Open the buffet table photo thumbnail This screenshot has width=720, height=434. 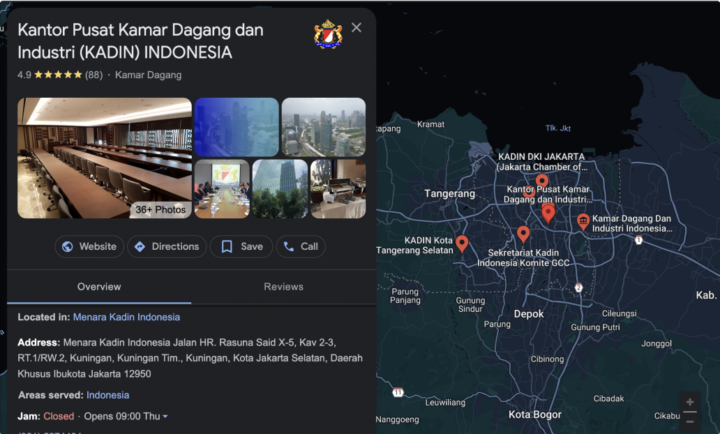(338, 189)
